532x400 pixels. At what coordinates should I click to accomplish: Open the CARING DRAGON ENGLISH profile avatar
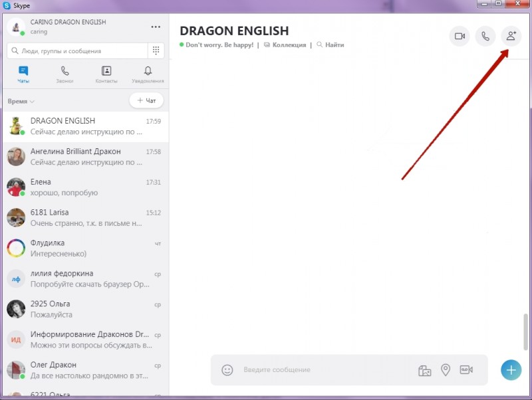[16, 27]
